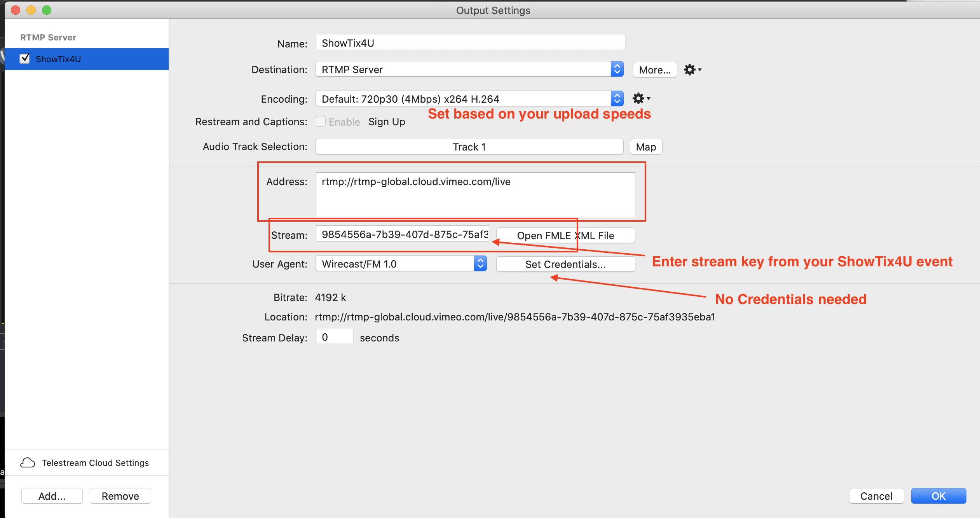Minimize the Output Settings window
Screen dimensions: 980x518
31,10
